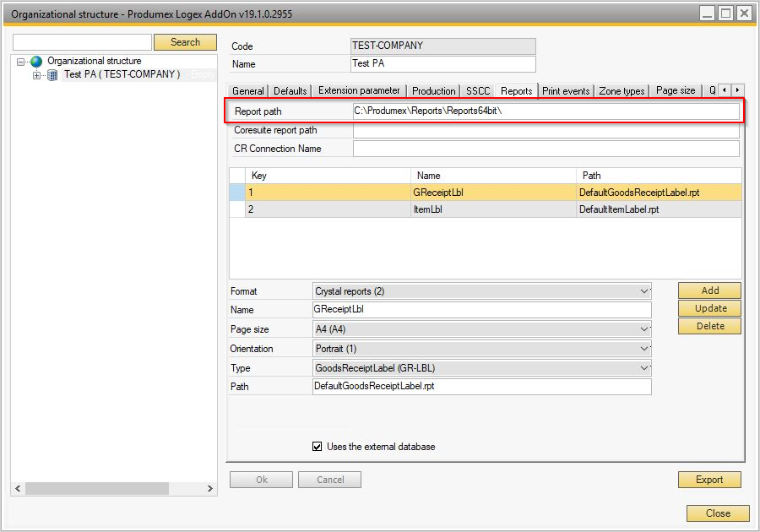
Task: Switch to the SSCC tab
Action: [x=478, y=90]
